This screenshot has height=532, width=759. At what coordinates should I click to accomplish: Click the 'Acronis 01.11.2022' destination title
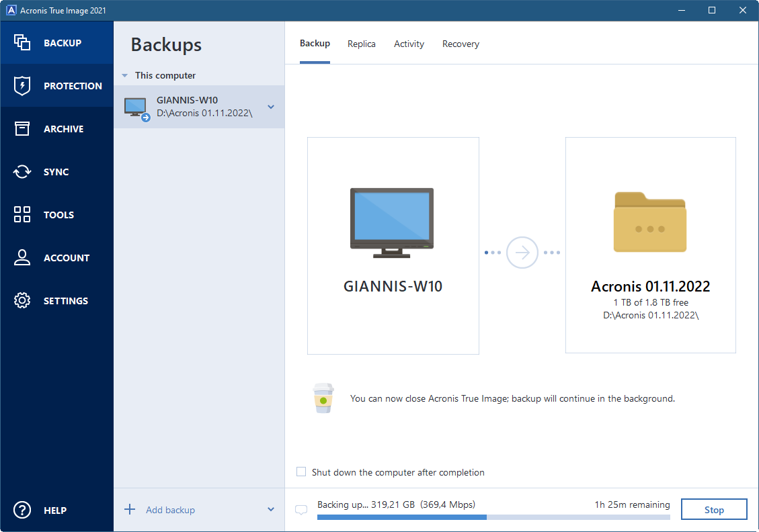click(650, 286)
